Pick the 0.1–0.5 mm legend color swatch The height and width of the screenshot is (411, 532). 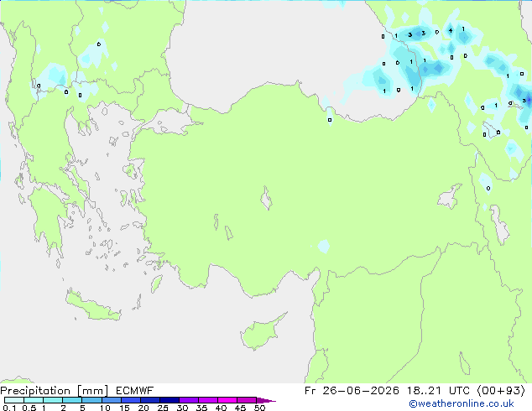[x=14, y=400]
